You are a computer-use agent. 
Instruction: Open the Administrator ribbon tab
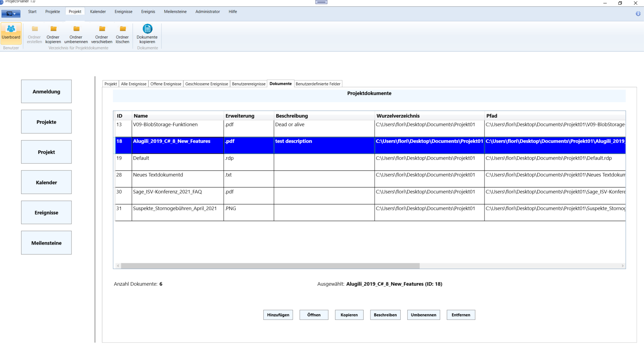pos(208,11)
